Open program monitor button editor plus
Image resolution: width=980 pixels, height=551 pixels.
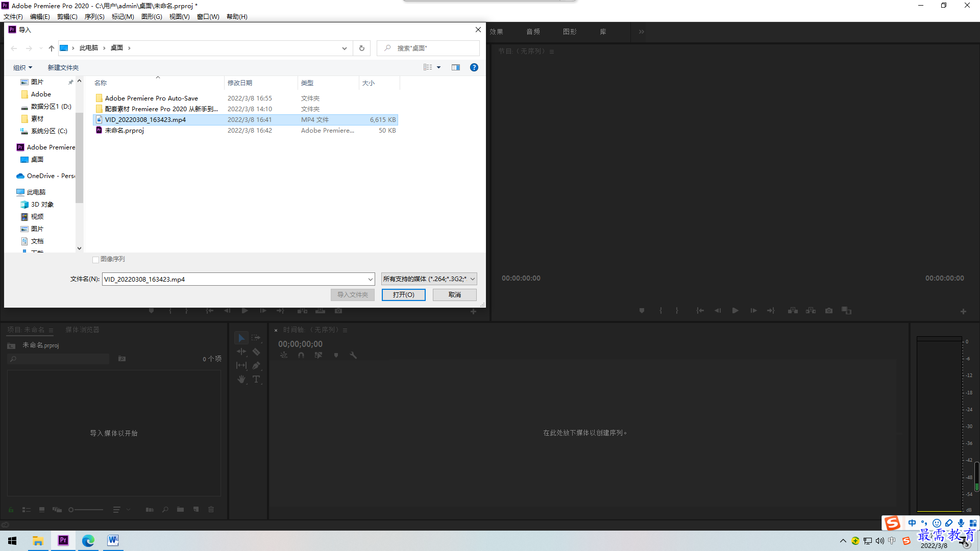coord(963,312)
